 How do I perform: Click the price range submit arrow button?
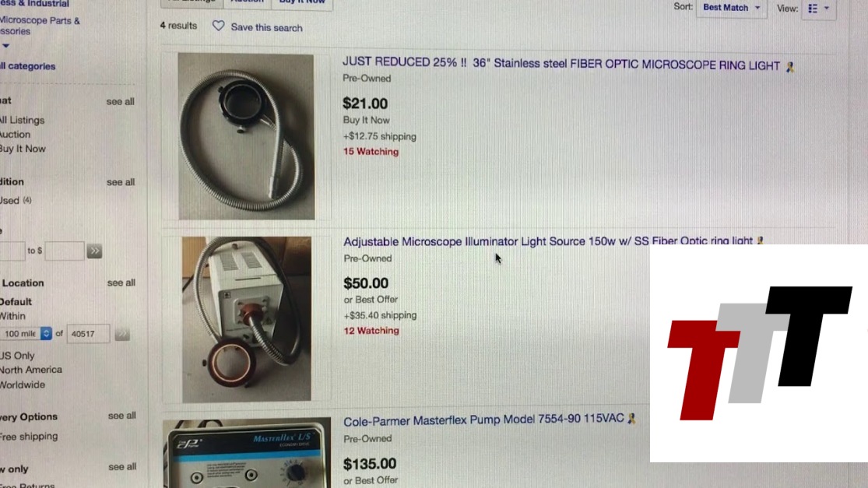click(95, 251)
